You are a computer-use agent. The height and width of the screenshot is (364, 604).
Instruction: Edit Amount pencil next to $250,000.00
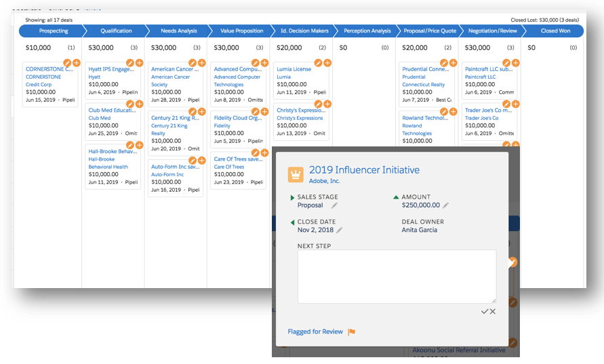tap(445, 205)
